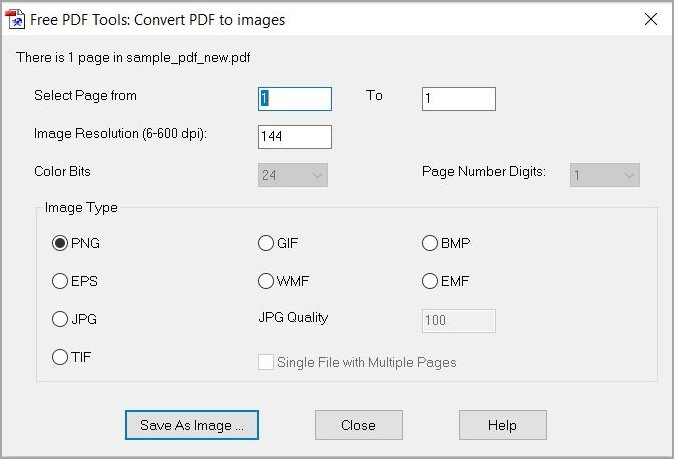
Task: Choose WMF as the image type
Action: click(266, 281)
